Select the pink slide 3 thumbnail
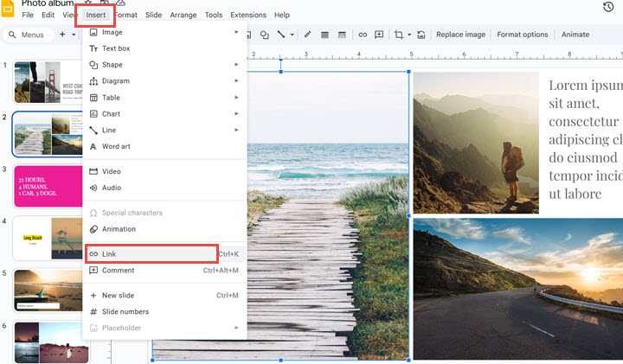Image resolution: width=623 pixels, height=364 pixels. click(48, 186)
